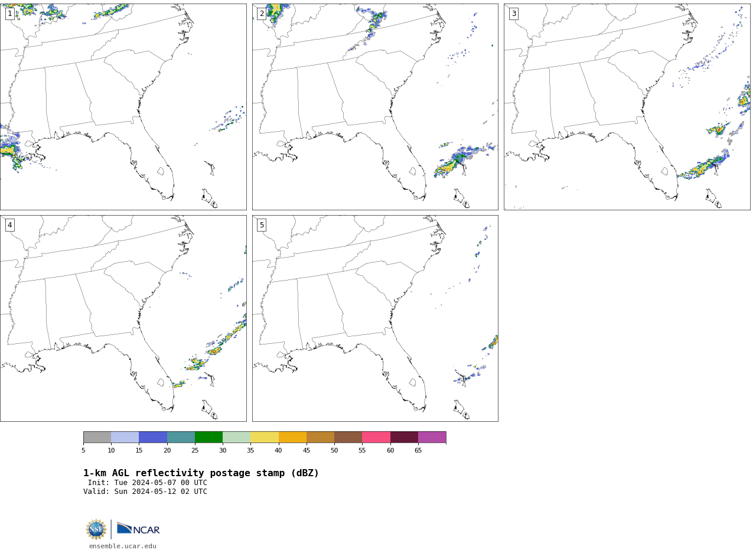Click the NCAR logo
This screenshot has height=553, width=756.
tap(138, 529)
